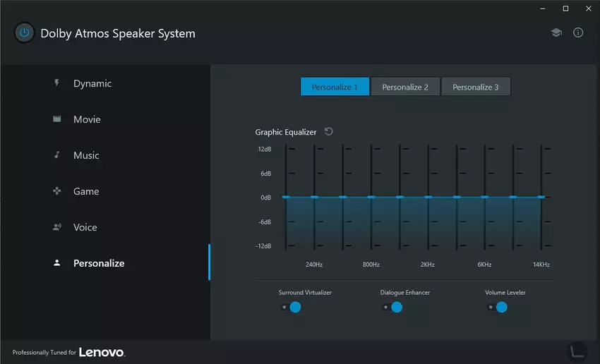Click the Lenovo logo in the footer
The height and width of the screenshot is (364, 600).
click(102, 352)
